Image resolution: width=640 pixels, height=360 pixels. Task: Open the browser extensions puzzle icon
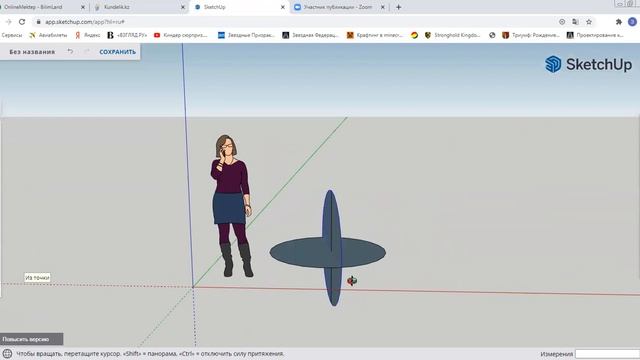[x=619, y=22]
